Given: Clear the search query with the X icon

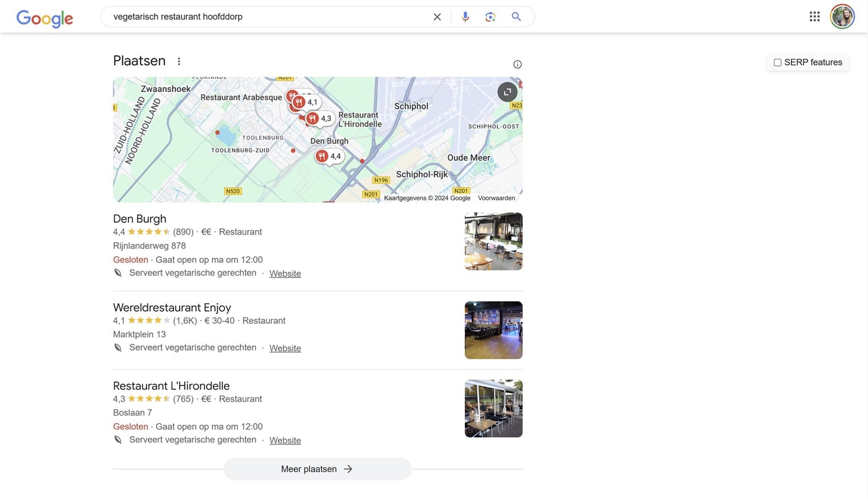Looking at the screenshot, I should click(x=437, y=17).
